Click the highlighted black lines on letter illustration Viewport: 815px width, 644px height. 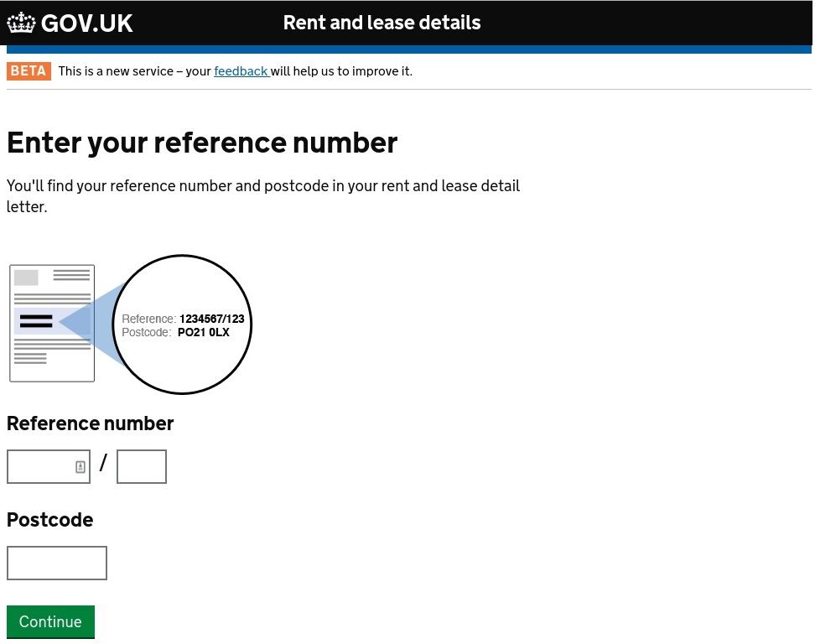(36, 321)
